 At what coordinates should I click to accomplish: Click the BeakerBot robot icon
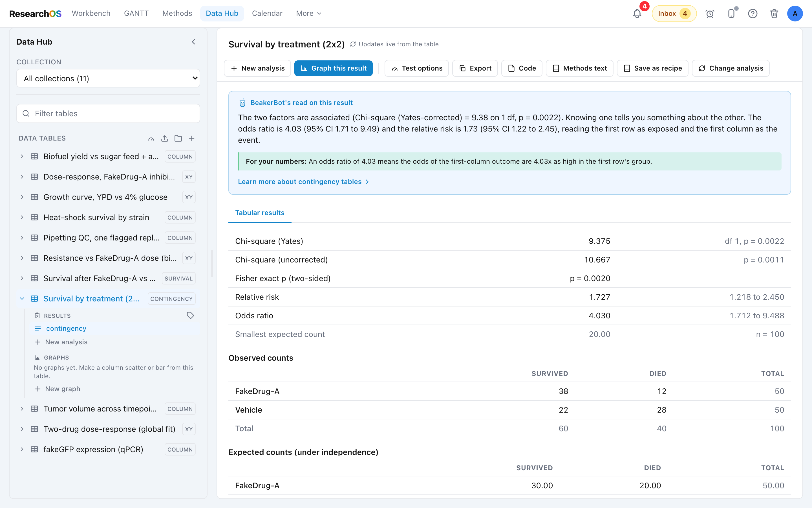[x=242, y=103]
